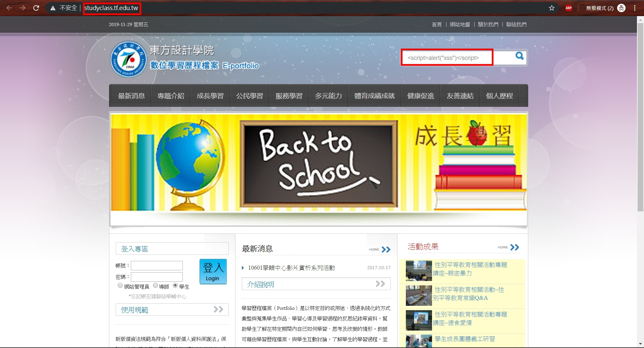This screenshot has height=348, width=644.
Task: Go to the 首頁 home link
Action: (x=437, y=24)
